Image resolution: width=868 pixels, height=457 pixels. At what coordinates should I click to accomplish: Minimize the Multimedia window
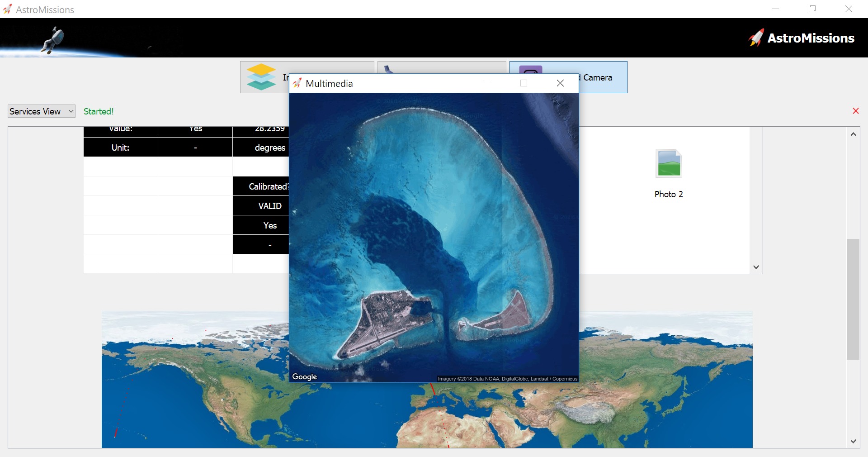pos(487,83)
